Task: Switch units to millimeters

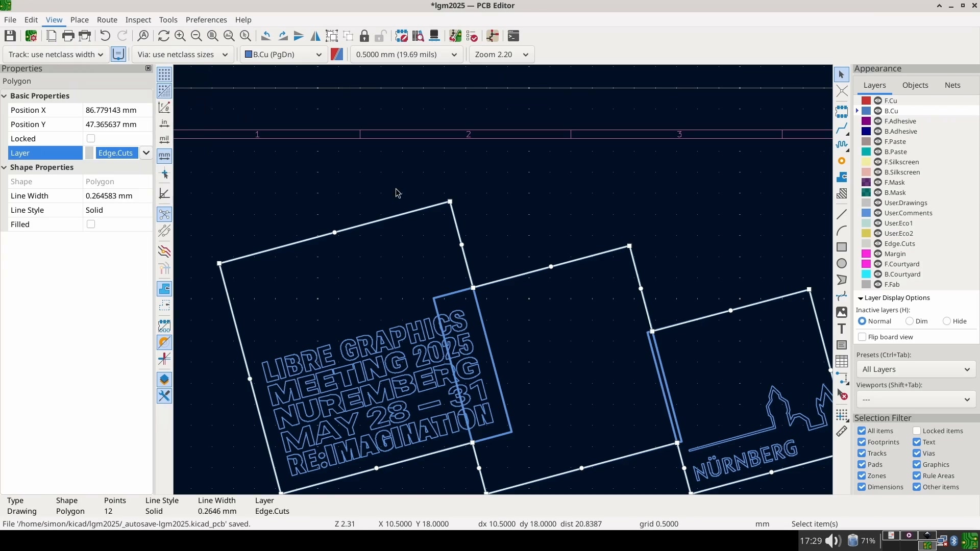Action: tap(164, 156)
